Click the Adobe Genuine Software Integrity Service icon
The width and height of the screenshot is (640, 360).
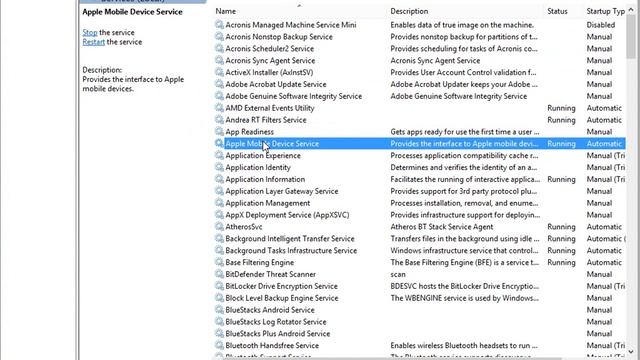coord(219,96)
